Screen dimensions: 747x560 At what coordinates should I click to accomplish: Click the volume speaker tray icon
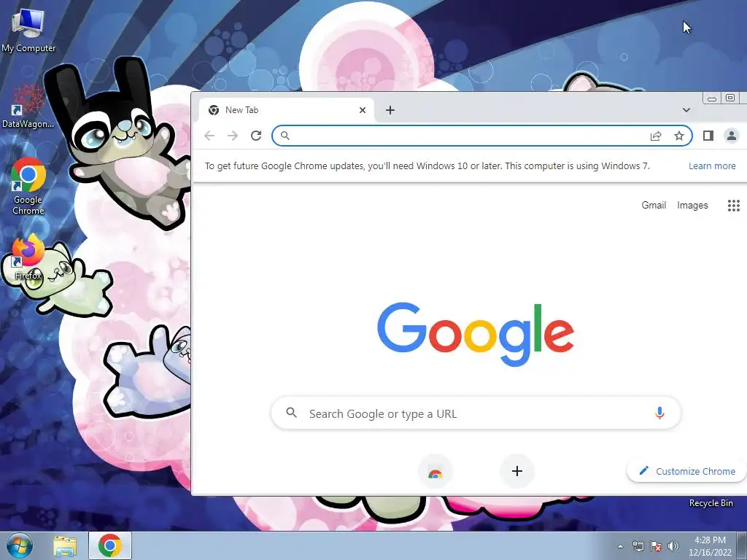coord(673,546)
